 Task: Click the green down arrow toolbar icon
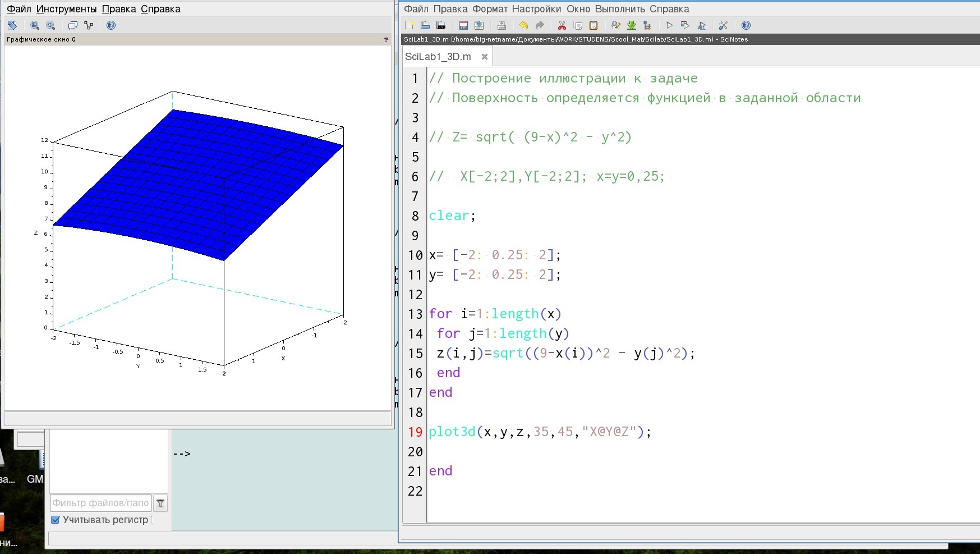click(x=632, y=25)
